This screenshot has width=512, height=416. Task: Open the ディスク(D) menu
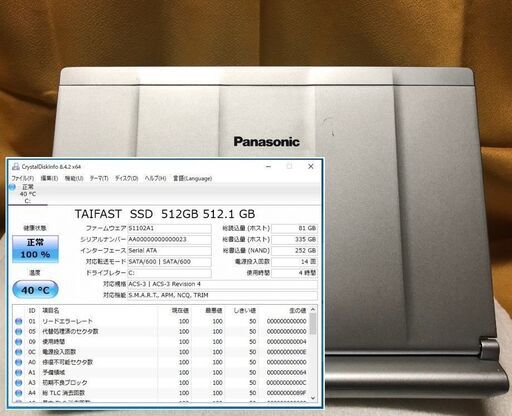click(x=126, y=178)
